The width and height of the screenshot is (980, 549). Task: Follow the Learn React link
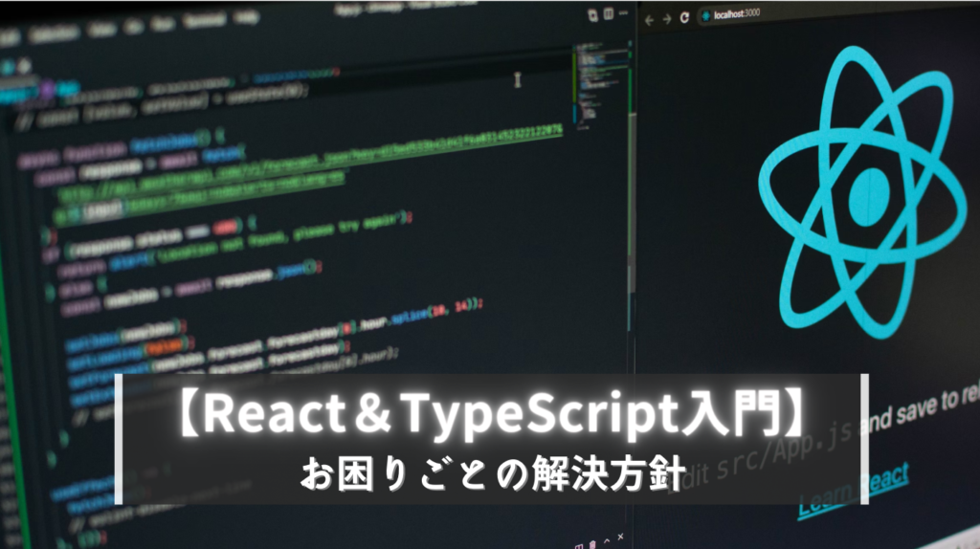click(x=854, y=491)
